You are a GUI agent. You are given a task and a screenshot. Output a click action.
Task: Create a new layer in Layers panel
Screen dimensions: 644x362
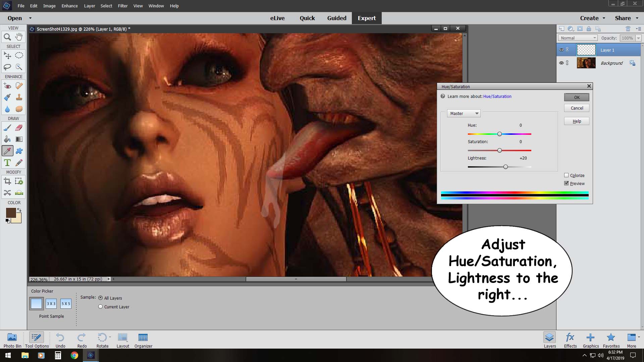(561, 29)
